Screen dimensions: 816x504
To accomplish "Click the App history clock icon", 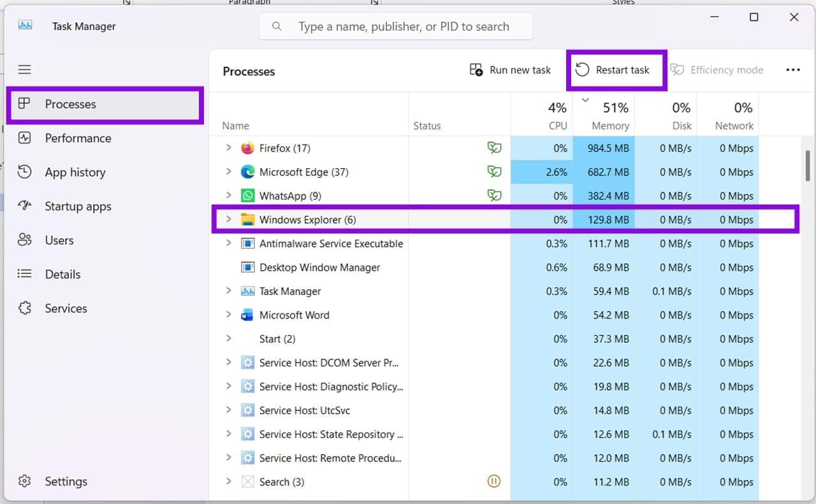I will click(x=24, y=172).
